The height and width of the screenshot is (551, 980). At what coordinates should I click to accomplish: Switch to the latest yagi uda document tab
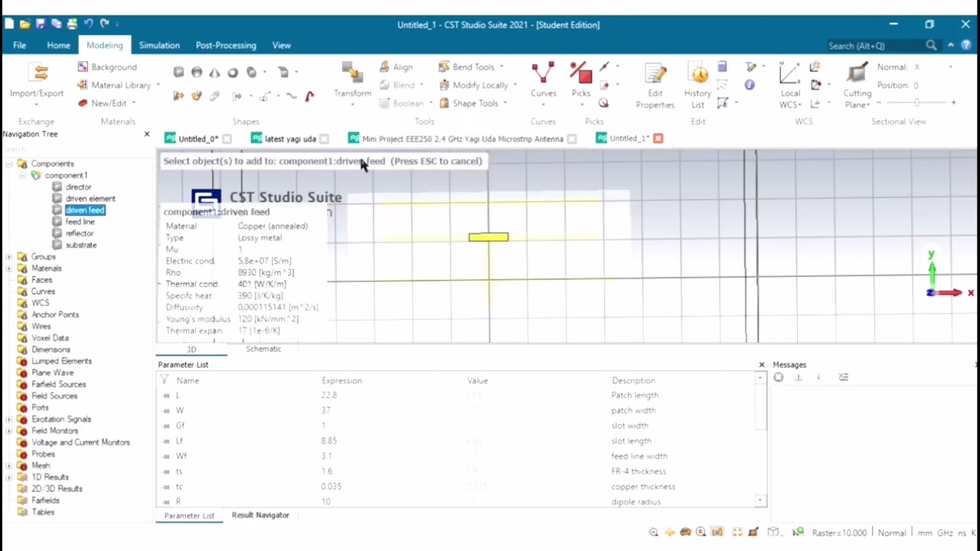click(290, 139)
